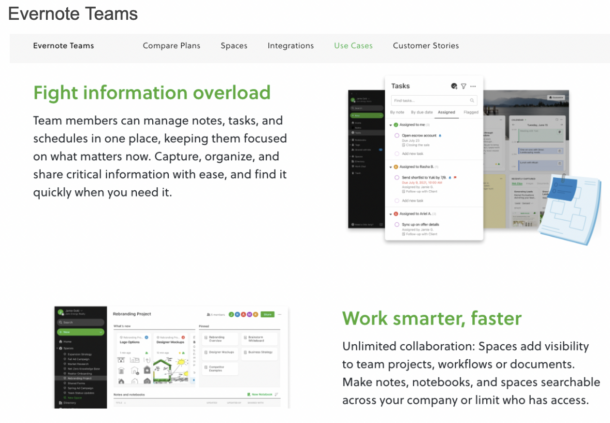This screenshot has height=423, width=610.
Task: Click the orange member avatar circle
Action: click(x=256, y=314)
